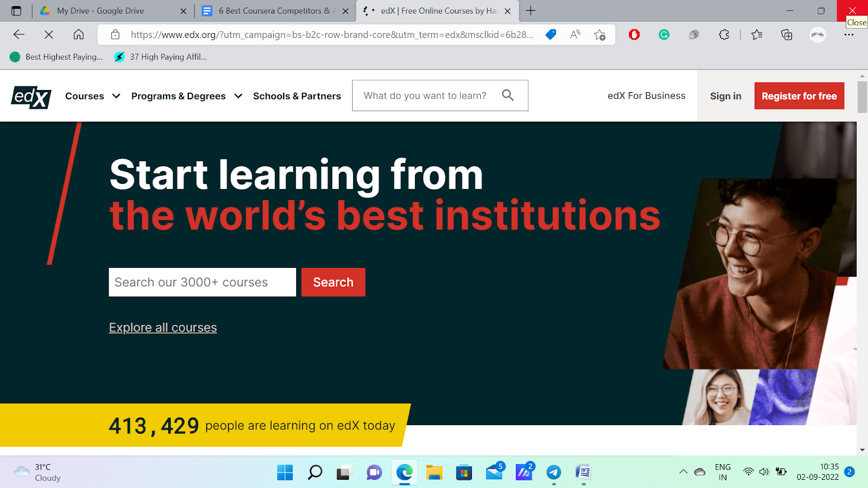Open the Read aloud icon
This screenshot has width=868, height=488.
tap(575, 35)
